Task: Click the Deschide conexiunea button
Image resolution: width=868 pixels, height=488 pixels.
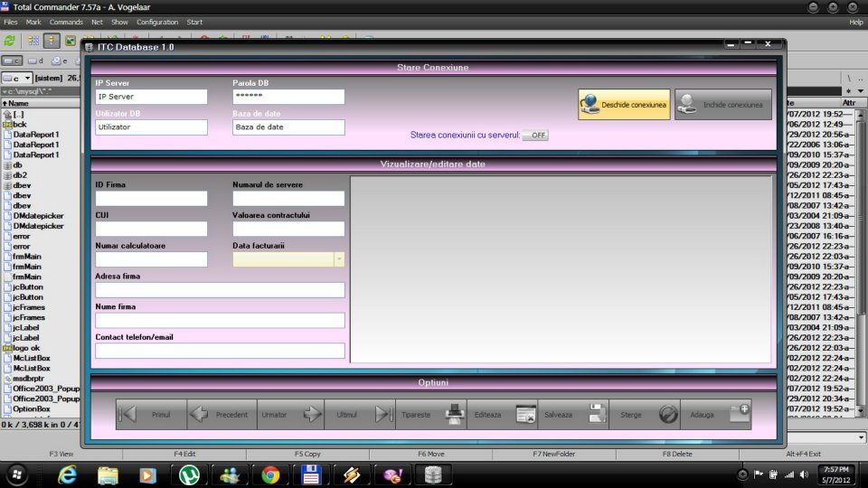Action: [624, 105]
